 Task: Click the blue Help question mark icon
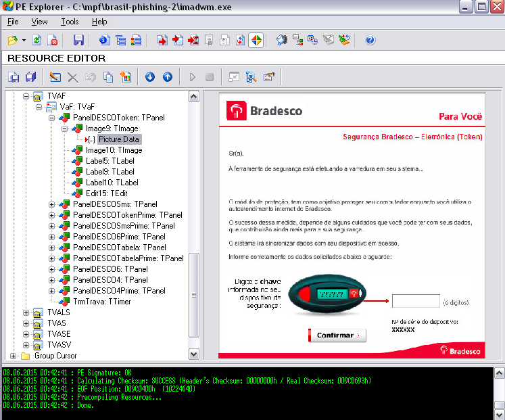(x=370, y=41)
